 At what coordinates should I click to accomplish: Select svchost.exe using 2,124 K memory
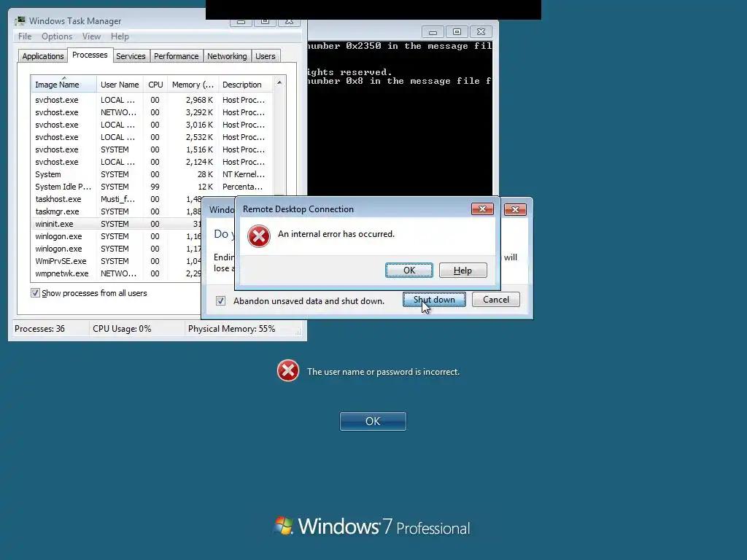pos(152,162)
